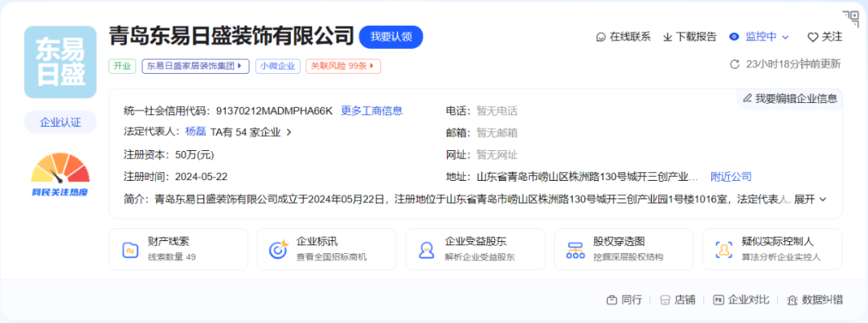Click the 企业受益股东 person icon

(426, 249)
